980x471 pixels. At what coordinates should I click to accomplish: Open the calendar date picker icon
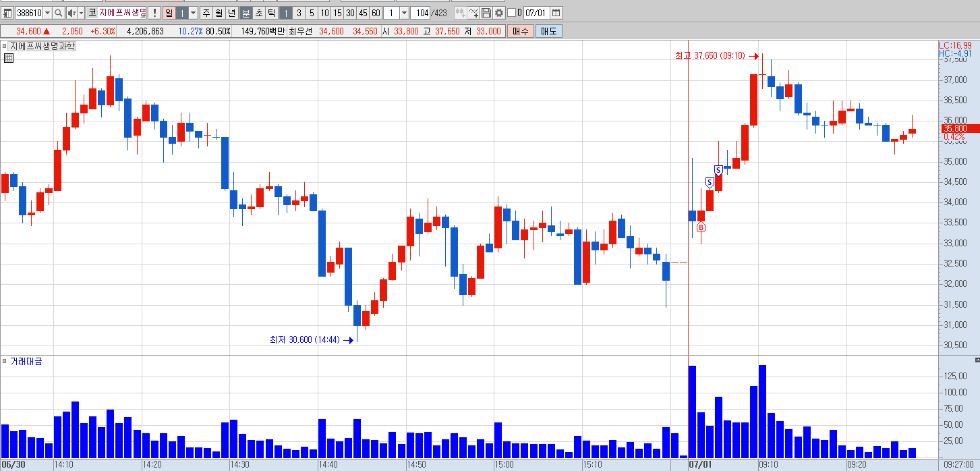556,13
